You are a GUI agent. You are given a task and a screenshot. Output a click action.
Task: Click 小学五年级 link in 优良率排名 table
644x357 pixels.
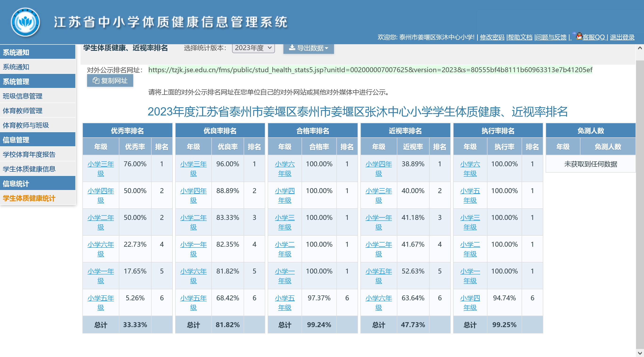[193, 302]
